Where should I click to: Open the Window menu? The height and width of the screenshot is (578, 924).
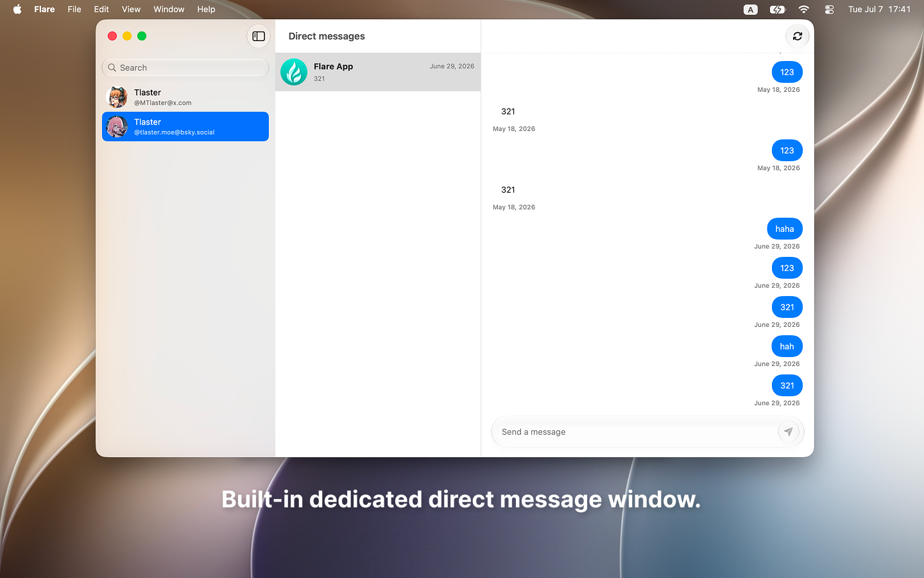tap(169, 9)
